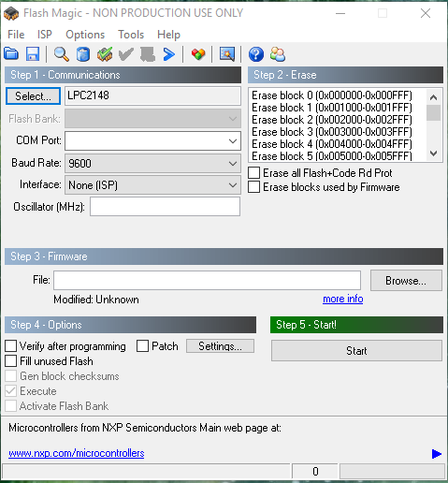Open the ISP menu
The width and height of the screenshot is (448, 483).
pos(45,35)
